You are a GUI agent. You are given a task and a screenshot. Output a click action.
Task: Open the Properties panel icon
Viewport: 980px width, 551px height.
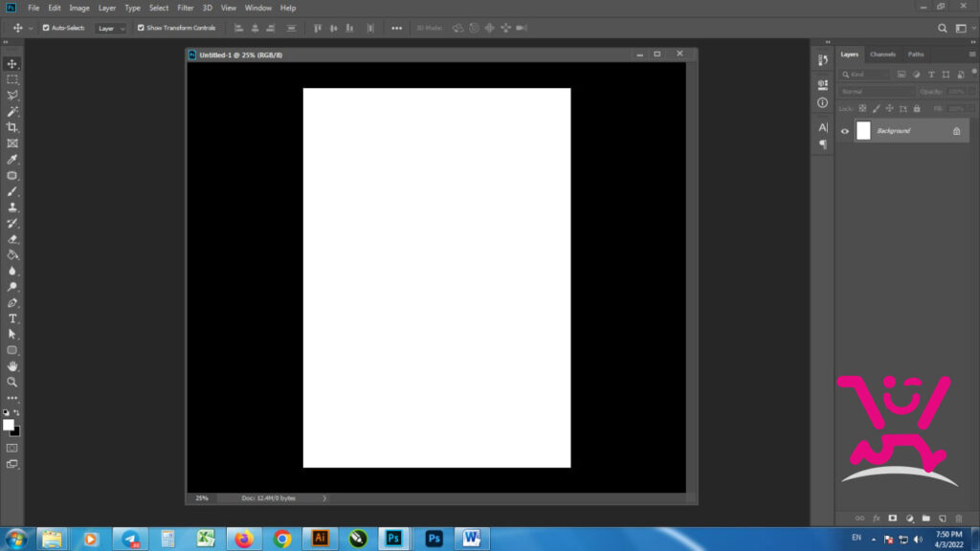[822, 84]
